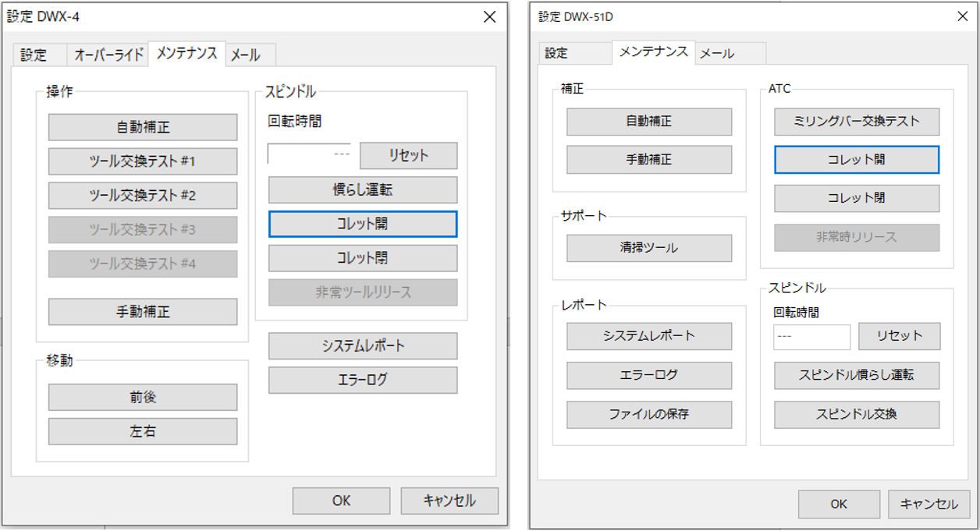
Task: Click 手動補正 in DWX-51D window
Action: pyautogui.click(x=649, y=160)
